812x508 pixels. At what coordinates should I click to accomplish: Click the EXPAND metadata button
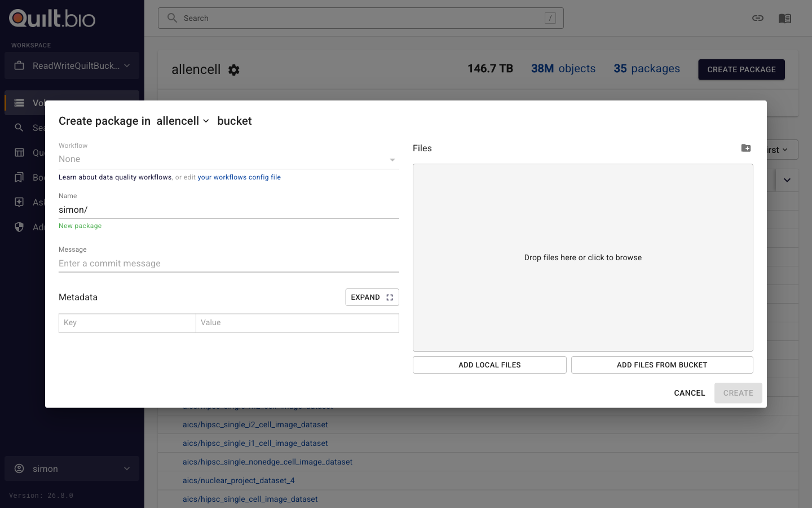tap(372, 297)
